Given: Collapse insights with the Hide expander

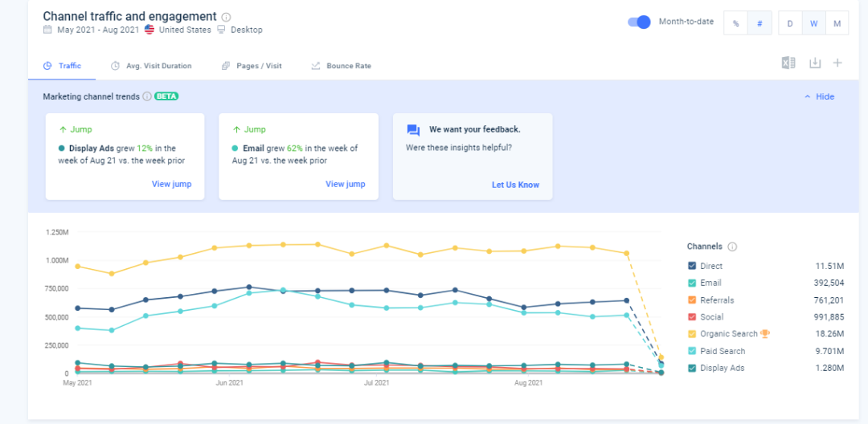Looking at the screenshot, I should click(819, 96).
